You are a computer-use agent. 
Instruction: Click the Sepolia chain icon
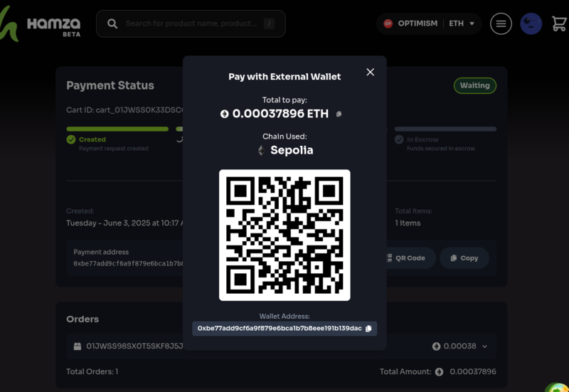point(261,150)
